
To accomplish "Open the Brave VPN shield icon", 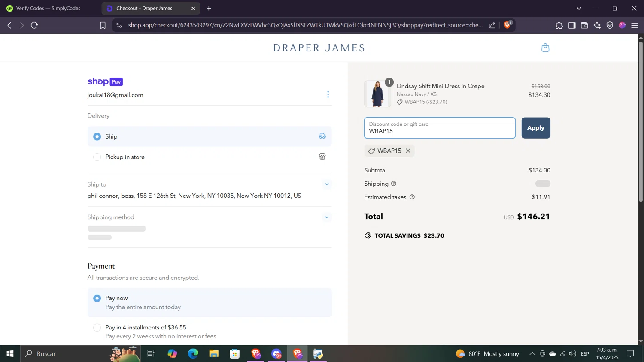I will 610,25.
